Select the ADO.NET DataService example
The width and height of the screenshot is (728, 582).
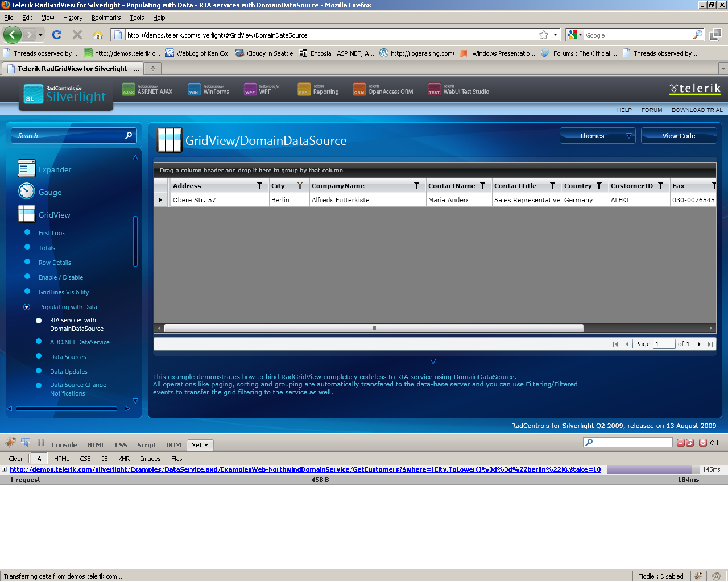tap(80, 342)
